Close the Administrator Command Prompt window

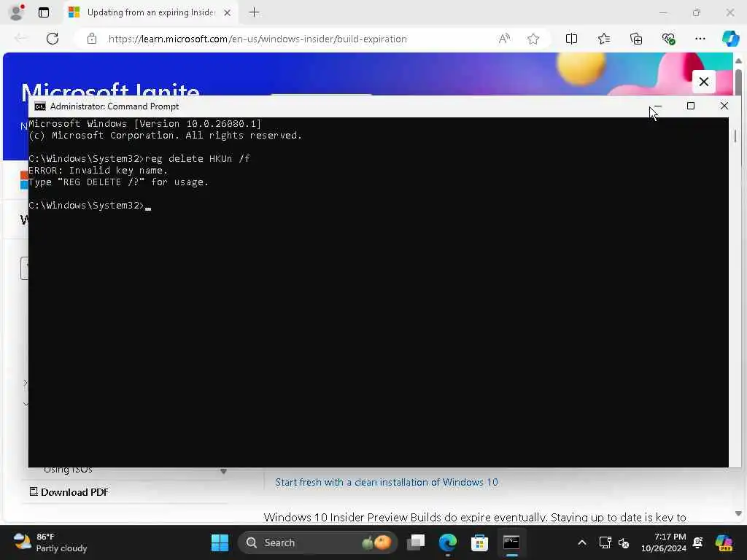point(724,106)
